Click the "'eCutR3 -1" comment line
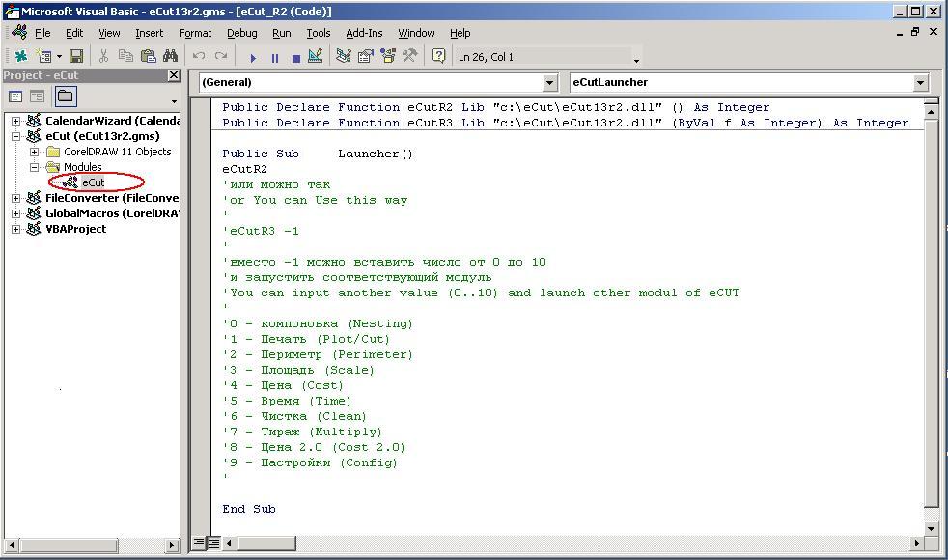 click(261, 231)
